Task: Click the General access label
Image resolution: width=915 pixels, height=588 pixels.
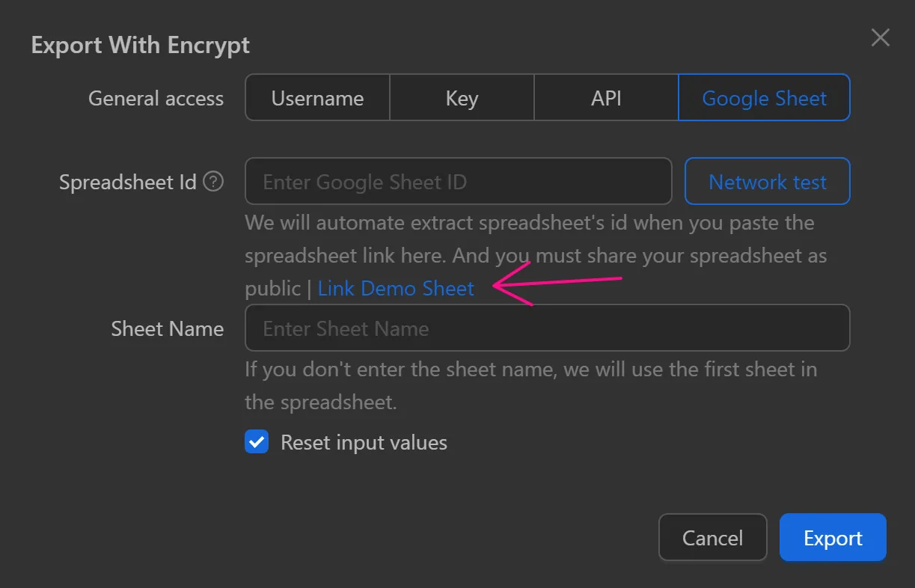Action: pos(156,98)
